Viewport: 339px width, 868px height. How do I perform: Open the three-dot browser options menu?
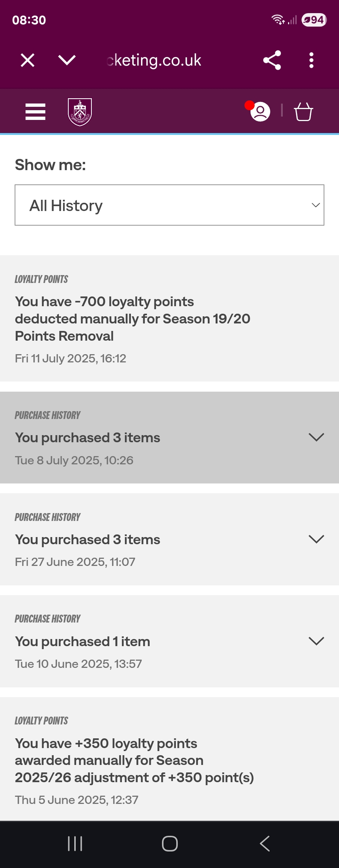pos(311,60)
